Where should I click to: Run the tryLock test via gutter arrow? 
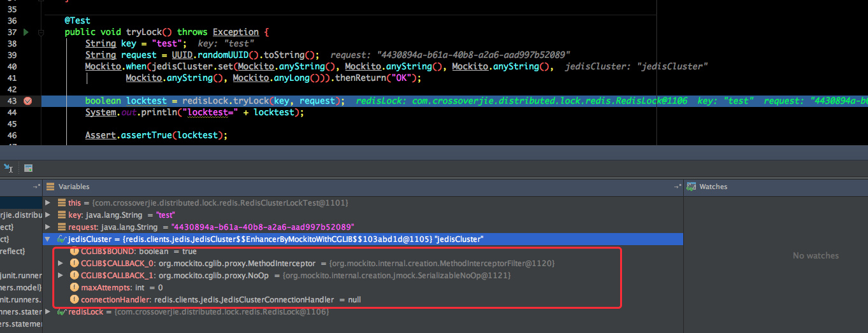point(26,32)
